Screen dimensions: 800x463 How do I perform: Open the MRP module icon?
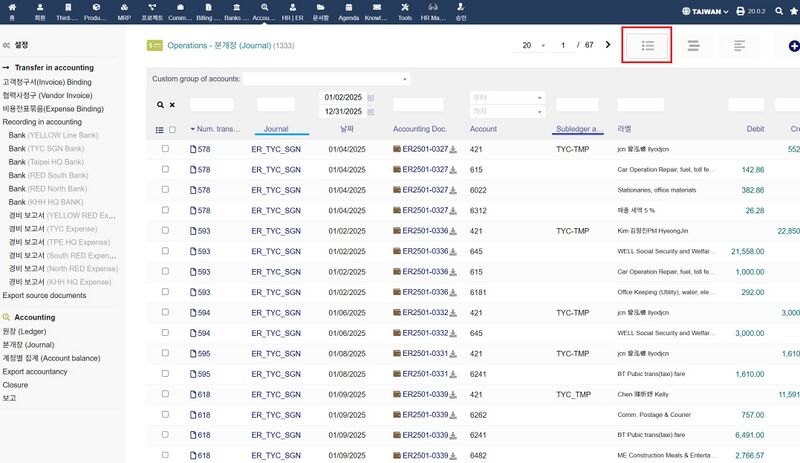coord(125,7)
